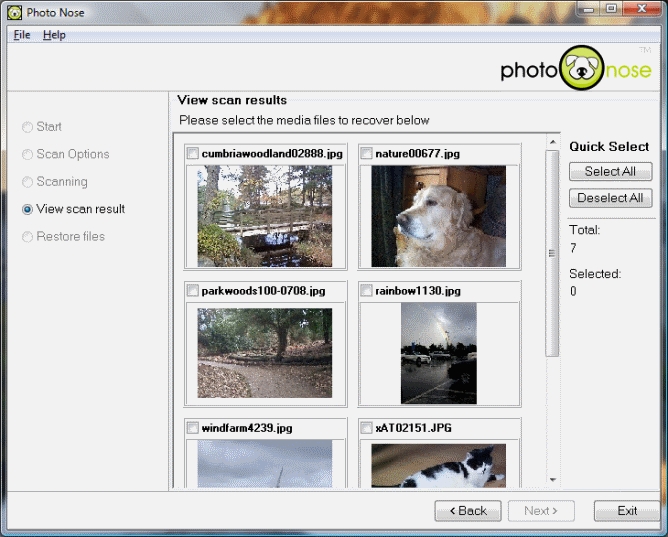Enable the rainbow1130.jpg checkbox
The width and height of the screenshot is (668, 537).
click(x=366, y=291)
